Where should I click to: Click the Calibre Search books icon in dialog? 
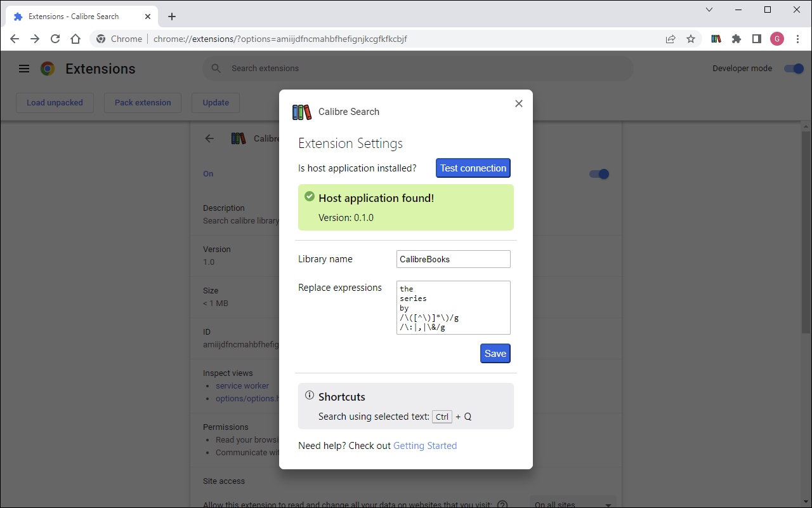[x=302, y=112]
